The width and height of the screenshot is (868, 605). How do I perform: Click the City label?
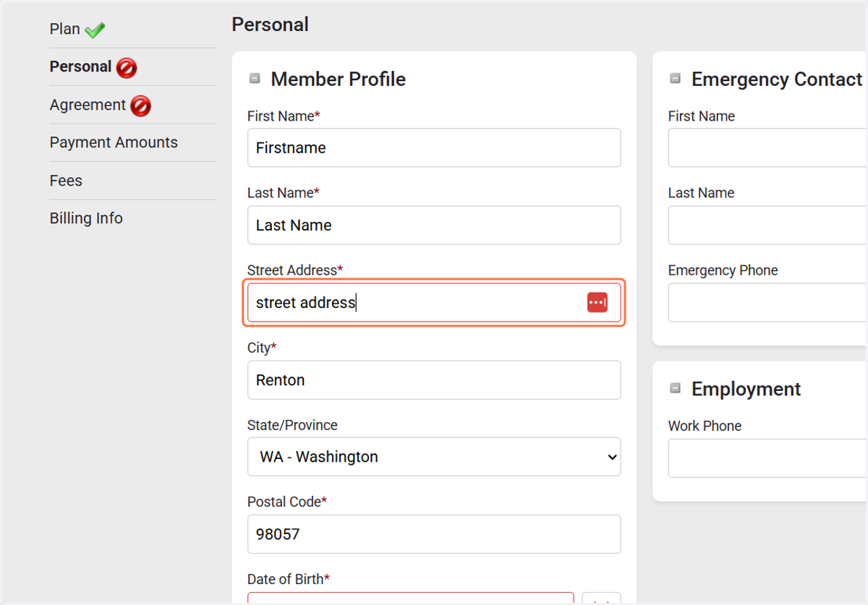pyautogui.click(x=262, y=348)
